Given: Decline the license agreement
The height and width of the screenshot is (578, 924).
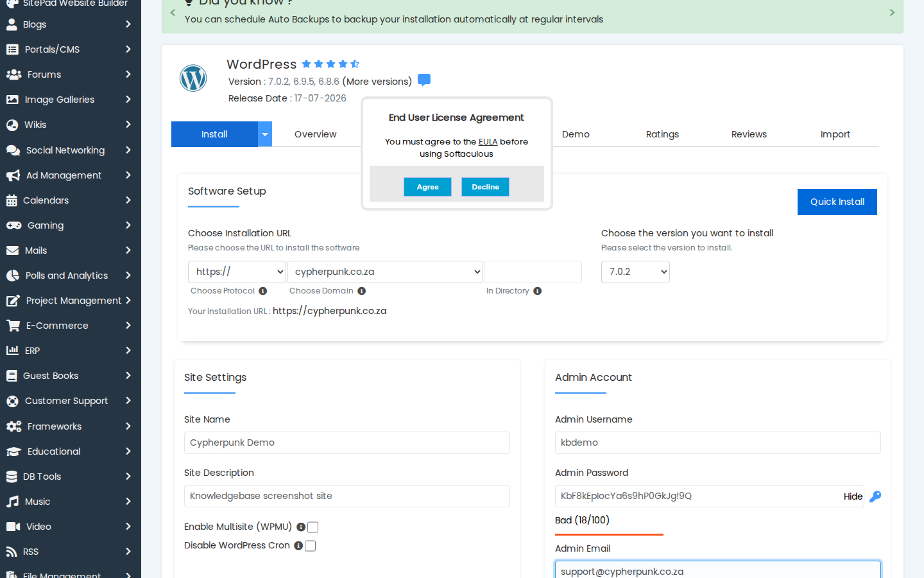Looking at the screenshot, I should coord(485,187).
